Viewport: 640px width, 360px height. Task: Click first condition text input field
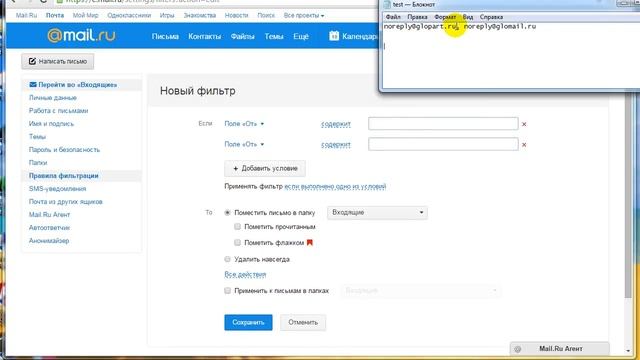pyautogui.click(x=443, y=124)
